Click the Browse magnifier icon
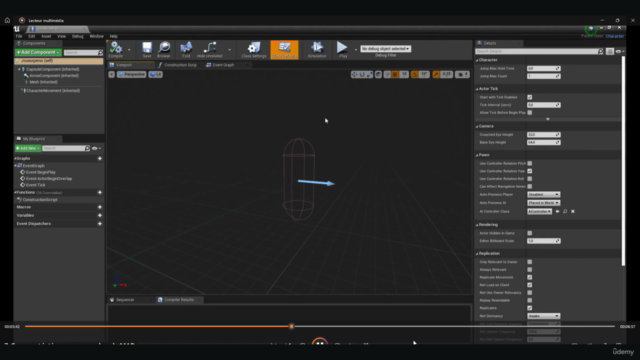The width and height of the screenshot is (640, 360). click(164, 48)
